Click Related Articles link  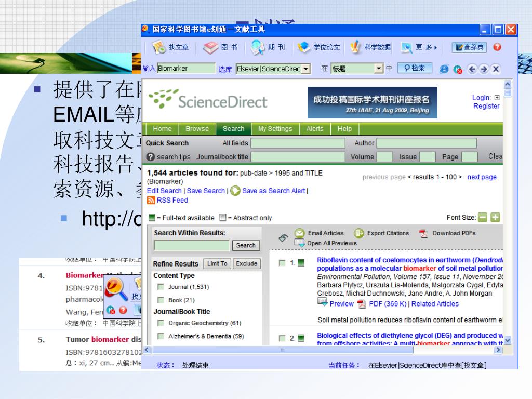pyautogui.click(x=435, y=304)
